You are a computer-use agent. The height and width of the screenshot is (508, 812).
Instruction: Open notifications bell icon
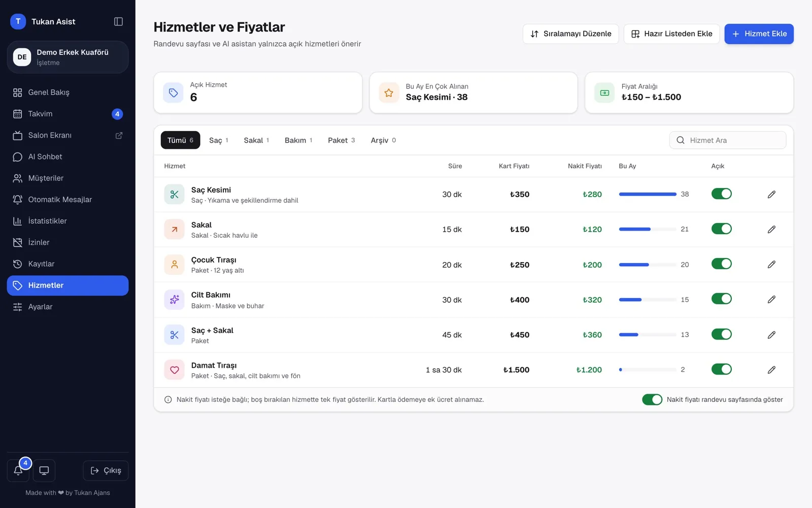point(18,470)
